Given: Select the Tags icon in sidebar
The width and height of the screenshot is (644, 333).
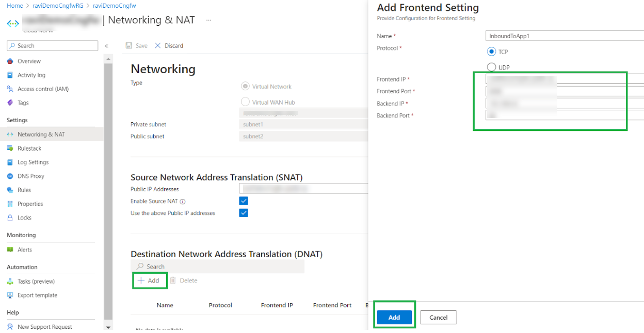Looking at the screenshot, I should click(10, 103).
